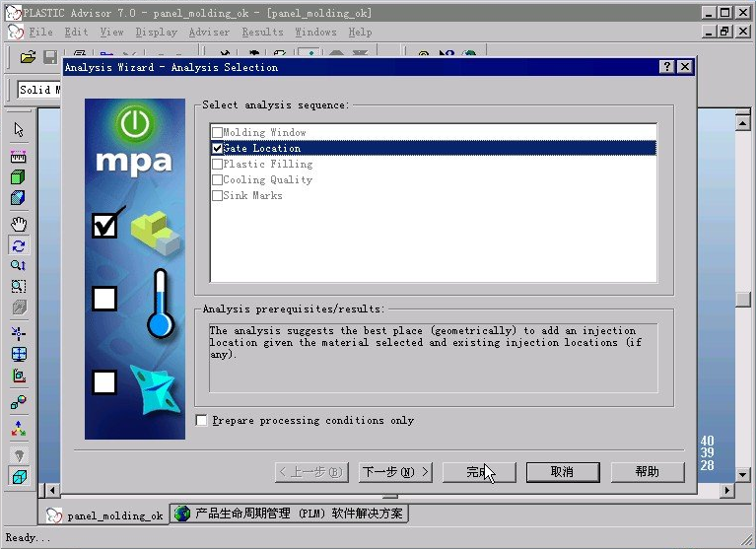Image resolution: width=756 pixels, height=549 pixels.
Task: Open the File menu
Action: [41, 33]
